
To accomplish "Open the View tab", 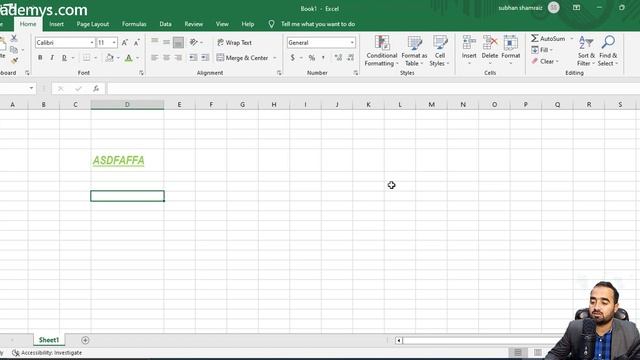I will (222, 24).
